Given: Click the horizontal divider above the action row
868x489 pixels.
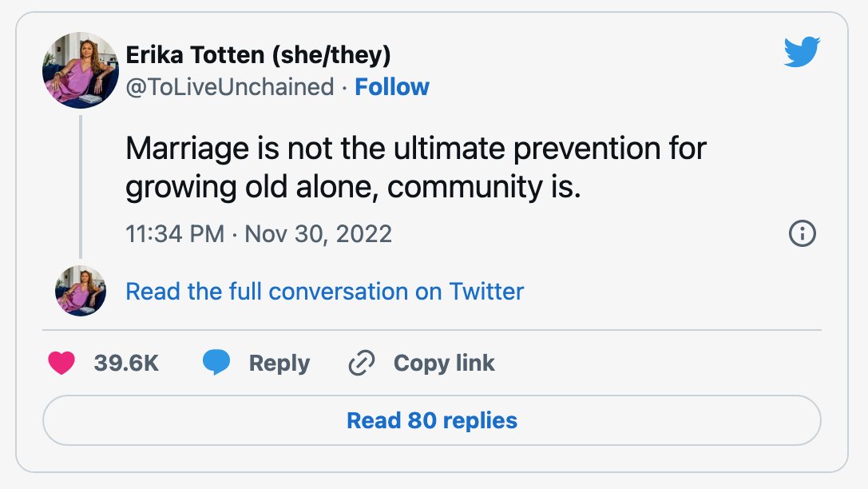Looking at the screenshot, I should [432, 330].
